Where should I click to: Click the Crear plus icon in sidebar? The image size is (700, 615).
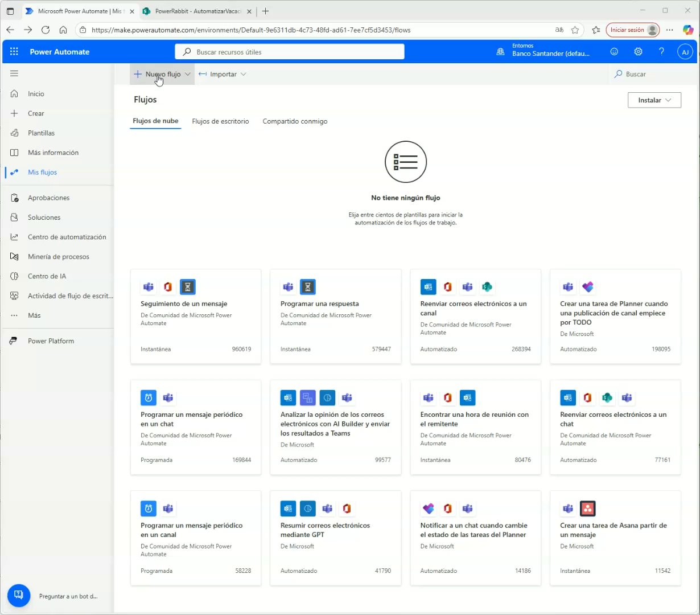coord(14,113)
